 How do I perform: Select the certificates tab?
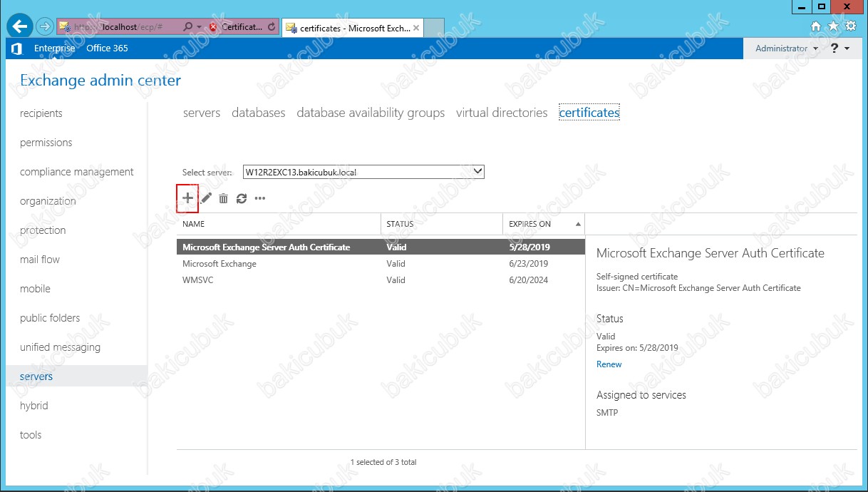click(x=589, y=113)
